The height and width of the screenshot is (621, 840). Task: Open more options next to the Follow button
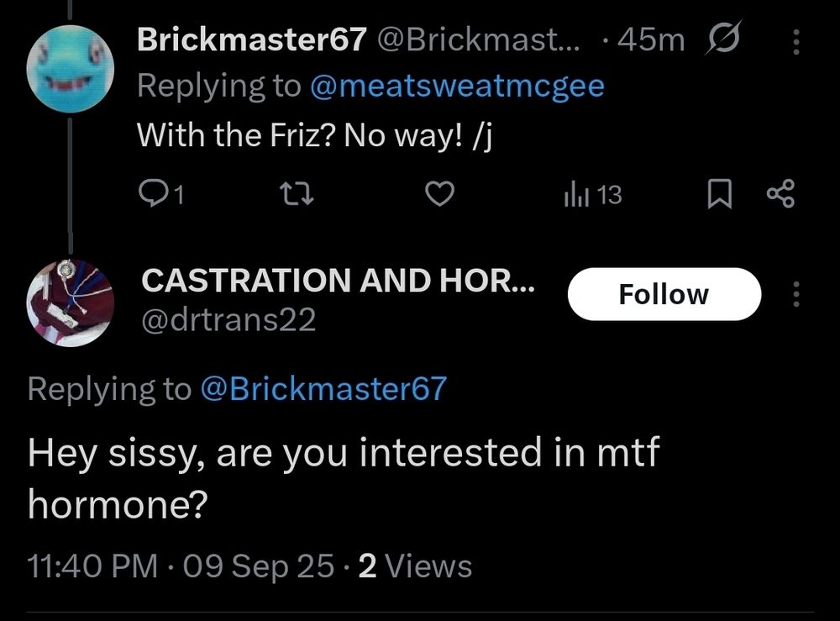point(796,294)
